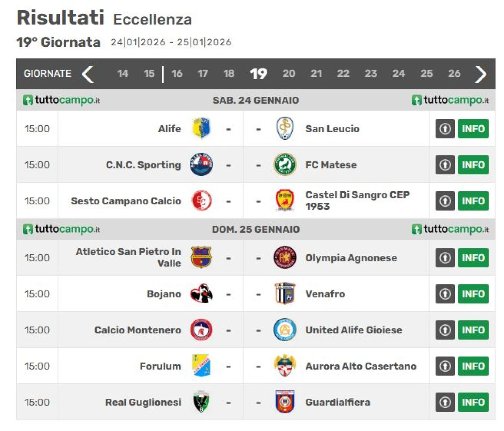Click the Venafro striped crest icon
504x431 pixels.
click(285, 294)
